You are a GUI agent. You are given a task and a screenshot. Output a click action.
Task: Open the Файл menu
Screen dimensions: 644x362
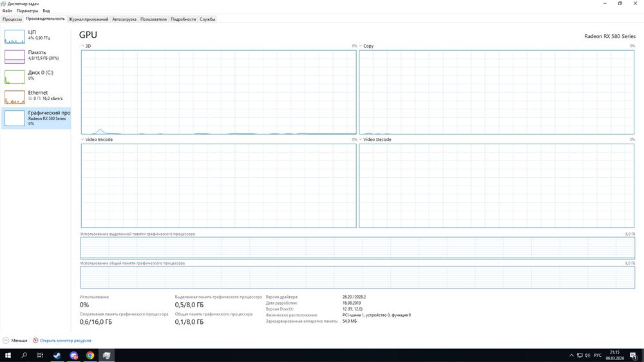[x=7, y=11]
